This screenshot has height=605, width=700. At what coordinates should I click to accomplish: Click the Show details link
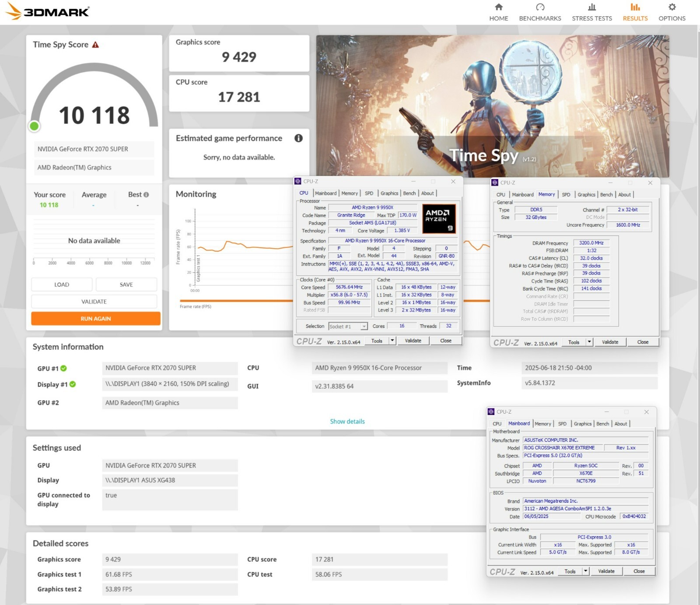click(347, 422)
